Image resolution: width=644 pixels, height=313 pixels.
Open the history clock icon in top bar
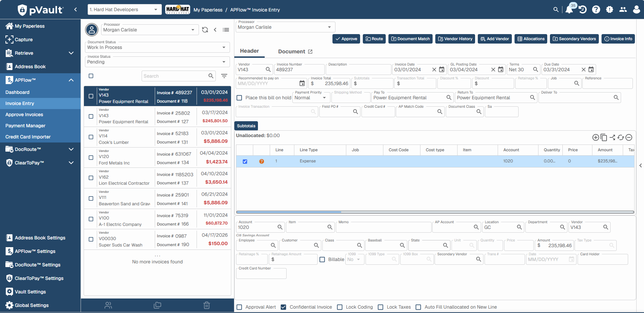583,9
